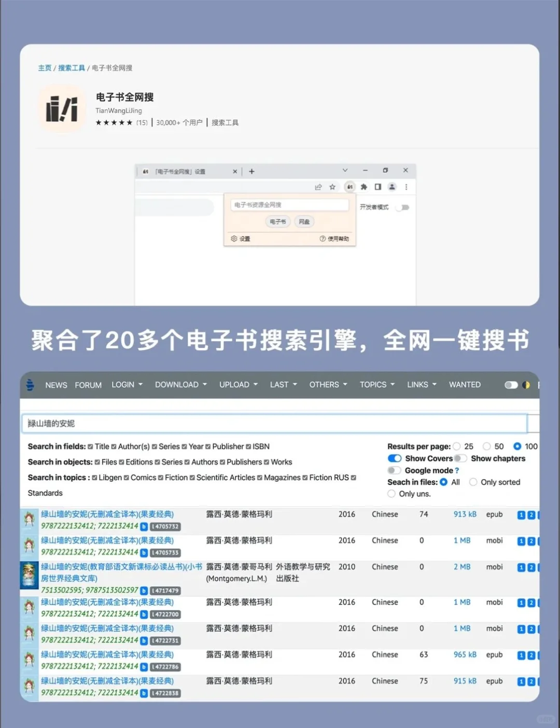Image resolution: width=560 pixels, height=728 pixels.
Task: Click the site logo in the navigation bar
Action: click(30, 385)
